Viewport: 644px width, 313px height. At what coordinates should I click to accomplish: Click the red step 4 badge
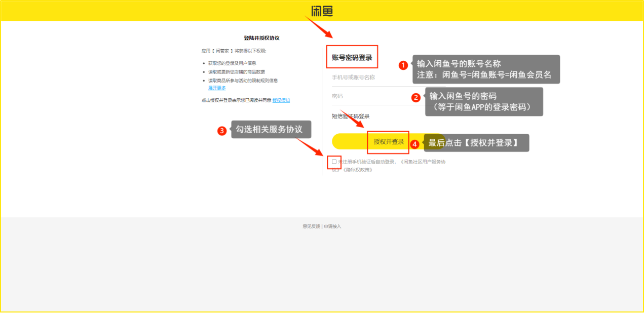414,144
